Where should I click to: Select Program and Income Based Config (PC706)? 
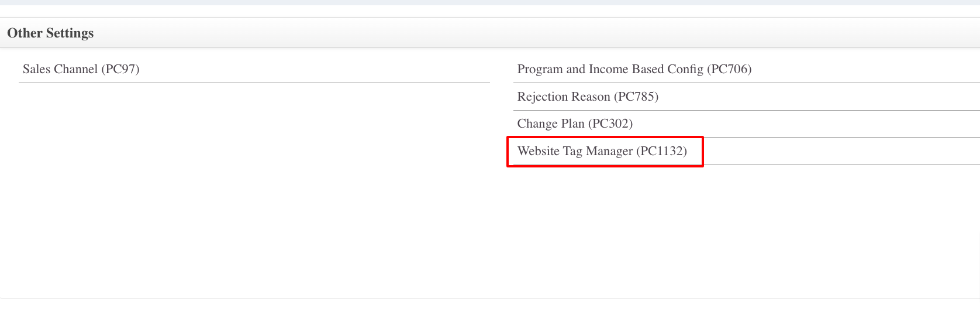[634, 69]
